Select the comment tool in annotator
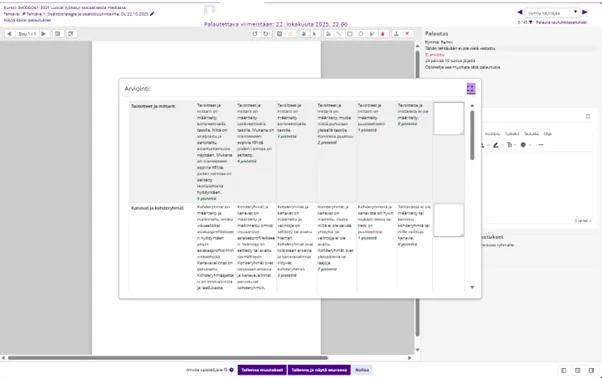Viewport: 602px width, 378px height. (x=280, y=34)
